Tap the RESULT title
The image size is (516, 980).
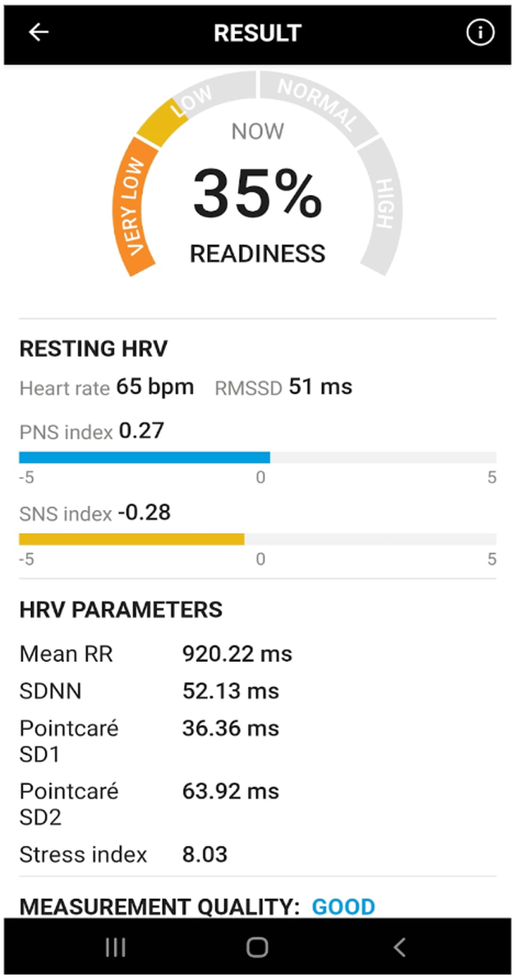click(257, 33)
